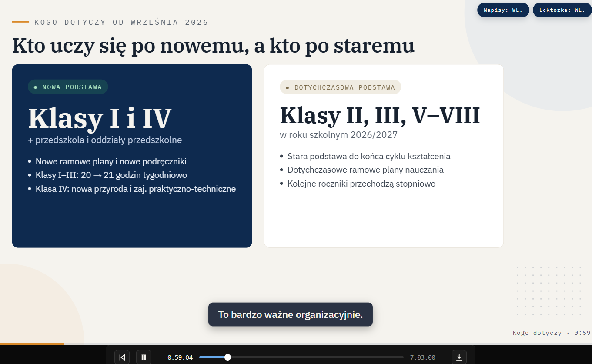Viewport: 592px width, 364px height.
Task: Click the current time 0:59.04
Action: click(x=180, y=357)
